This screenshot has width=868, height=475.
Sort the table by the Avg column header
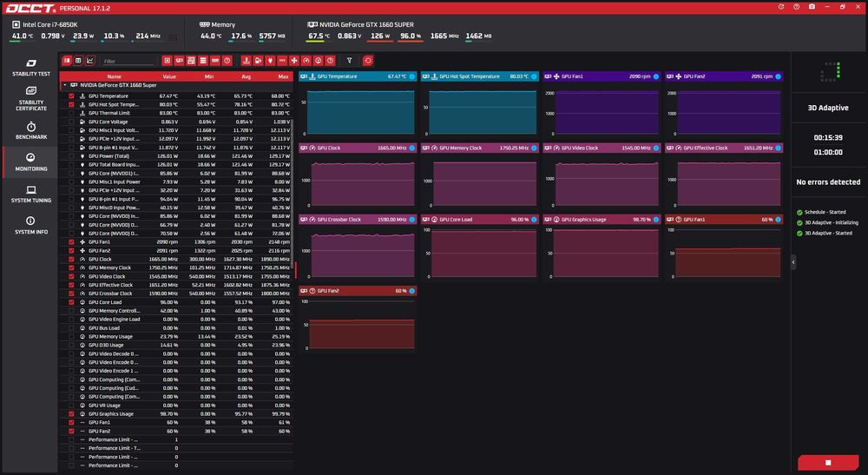pos(247,76)
